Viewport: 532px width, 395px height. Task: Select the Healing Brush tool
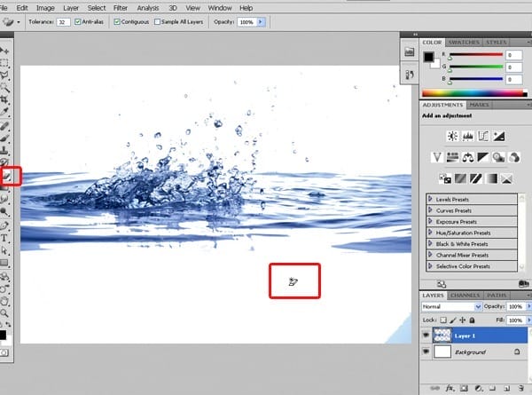[x=4, y=126]
